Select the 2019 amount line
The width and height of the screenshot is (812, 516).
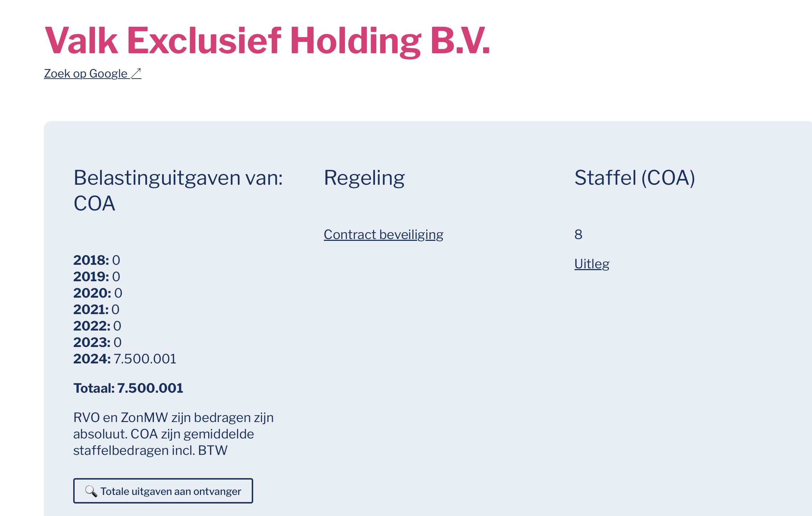tap(97, 277)
